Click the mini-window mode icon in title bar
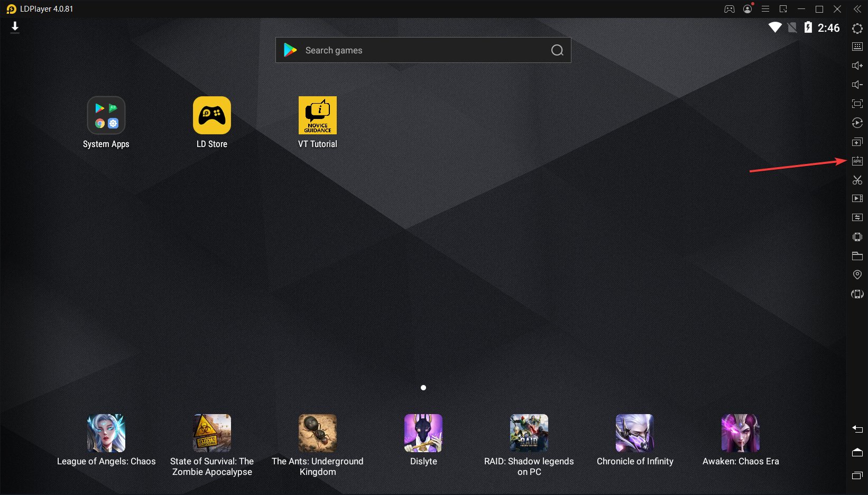 783,9
